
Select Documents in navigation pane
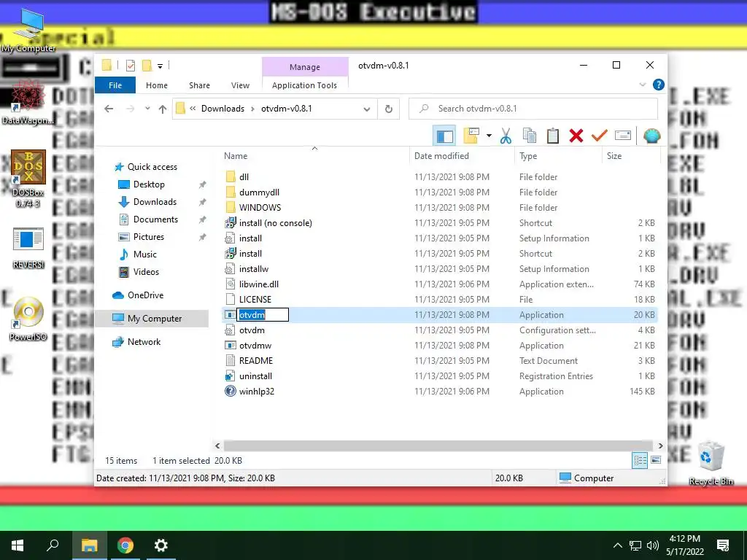(x=155, y=219)
